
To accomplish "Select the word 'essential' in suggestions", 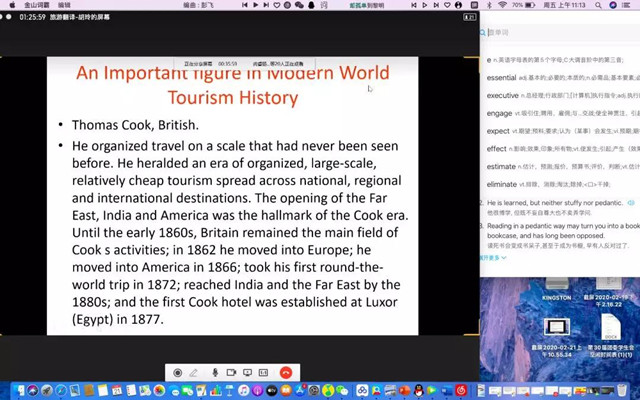I will pos(501,77).
